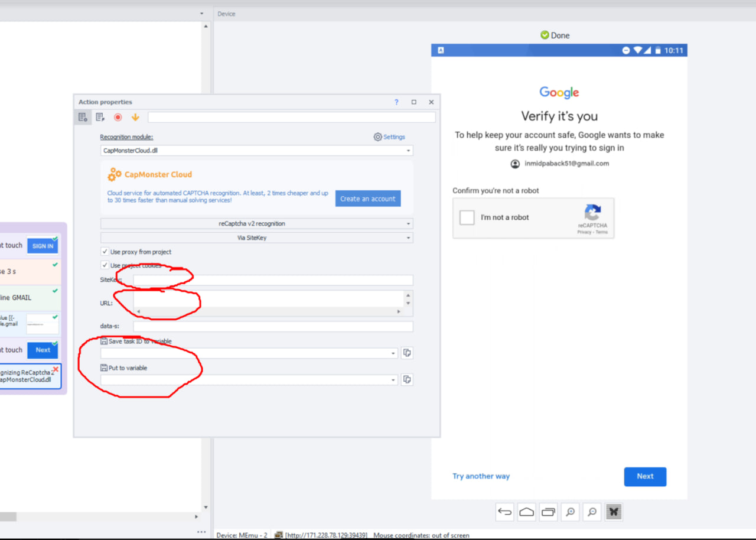This screenshot has width=756, height=540.
Task: Click the URL field scroll right arrow
Action: 399,311
